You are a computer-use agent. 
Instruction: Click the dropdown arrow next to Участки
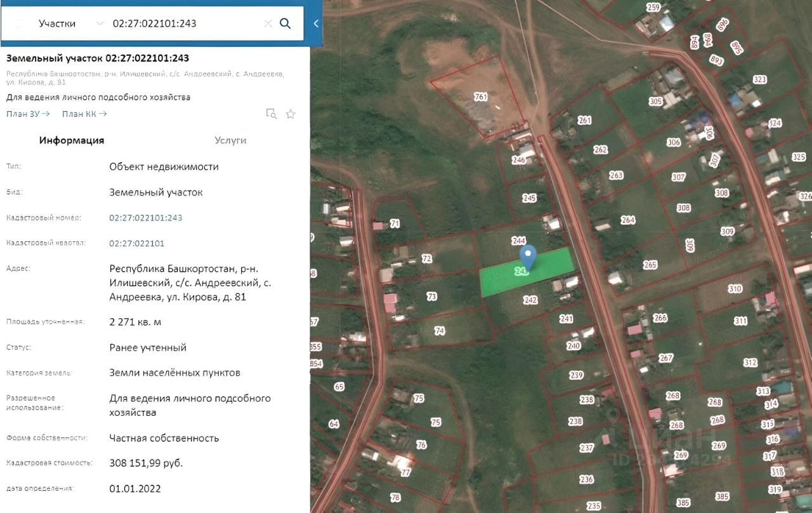click(x=100, y=23)
